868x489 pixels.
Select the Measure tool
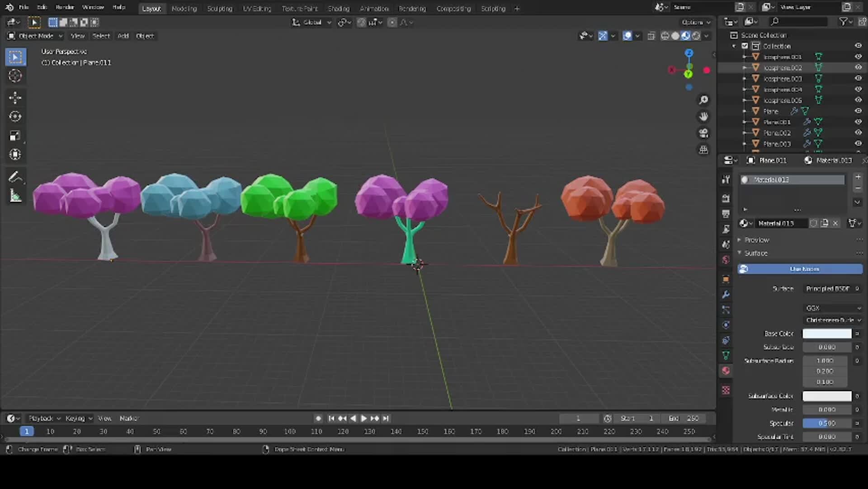click(15, 195)
